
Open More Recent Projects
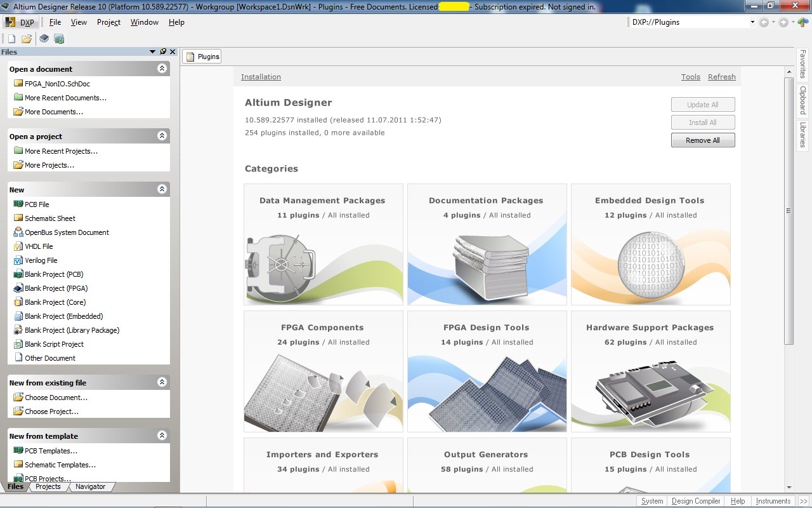tap(56, 151)
